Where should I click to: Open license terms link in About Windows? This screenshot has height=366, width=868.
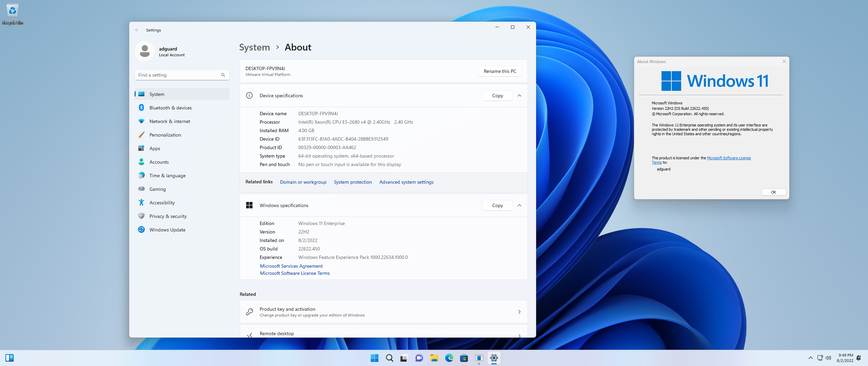pos(729,158)
